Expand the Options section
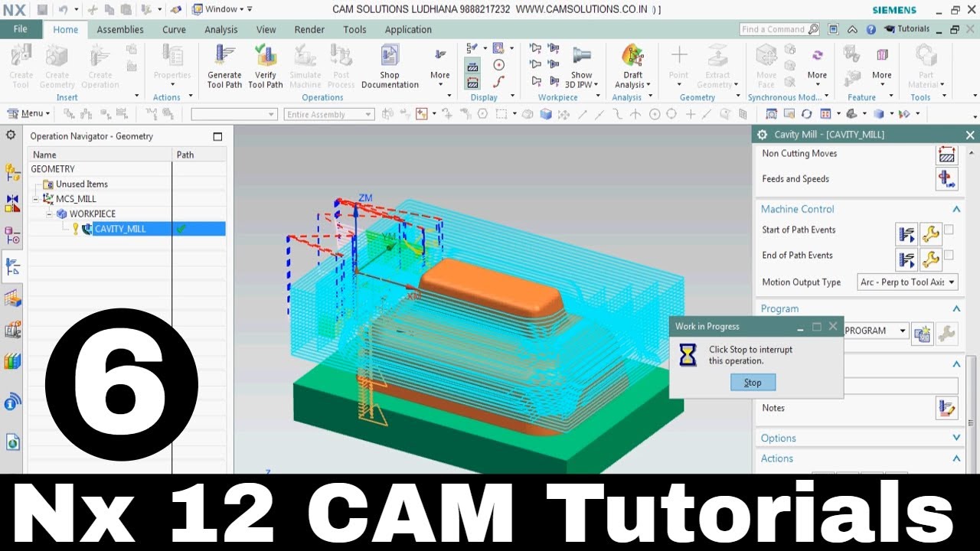The height and width of the screenshot is (551, 980). pos(956,438)
